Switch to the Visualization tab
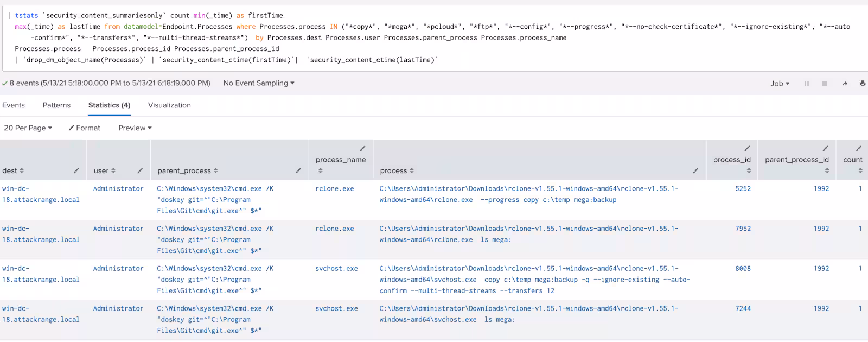Screen dimensions: 868x342 point(169,105)
